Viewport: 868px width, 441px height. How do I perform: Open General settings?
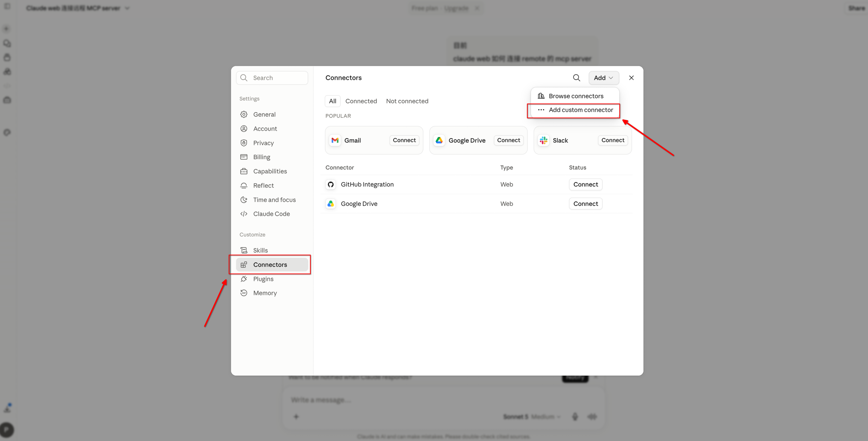[272, 114]
